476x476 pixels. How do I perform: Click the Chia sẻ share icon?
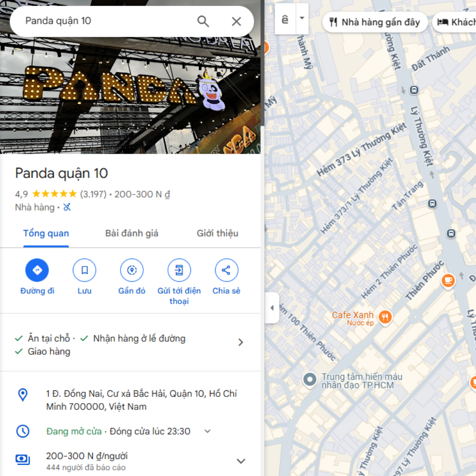226,270
